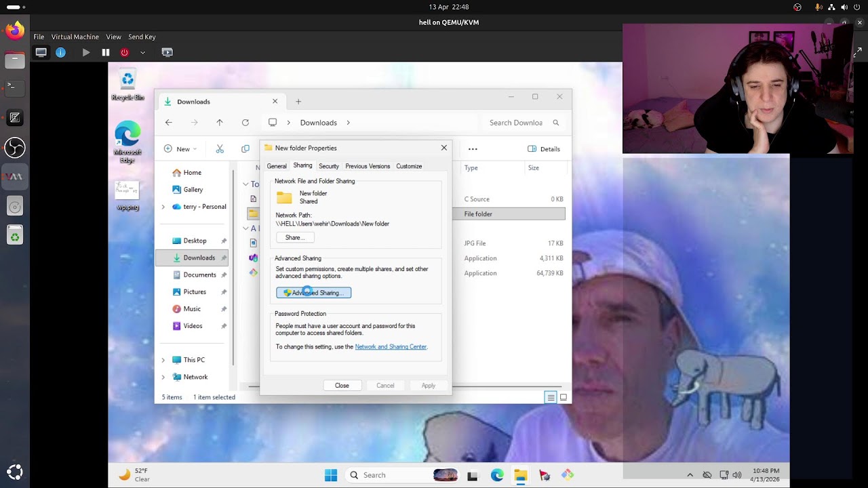Screen dimensions: 868x488
Task: Select the Microsoft Edge desktop shortcut
Action: pyautogui.click(x=127, y=142)
